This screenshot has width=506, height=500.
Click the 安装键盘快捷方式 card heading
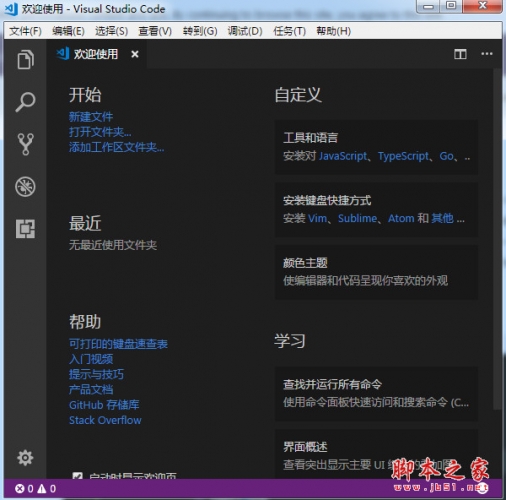click(327, 200)
